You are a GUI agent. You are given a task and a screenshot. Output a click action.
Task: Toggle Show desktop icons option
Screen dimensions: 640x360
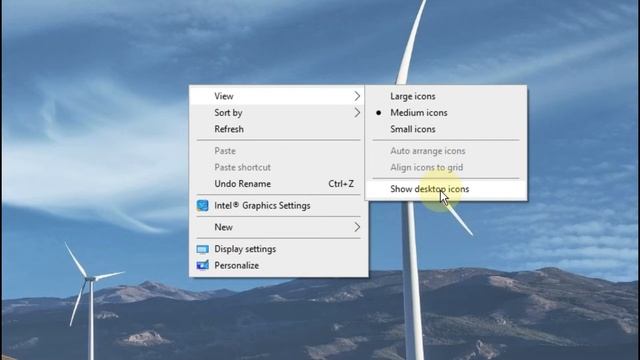(446, 189)
